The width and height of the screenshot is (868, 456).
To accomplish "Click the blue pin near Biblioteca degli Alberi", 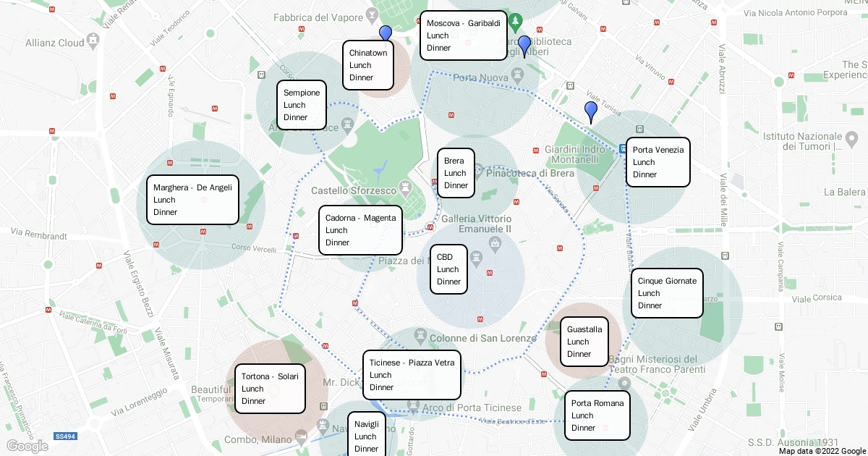I will tap(524, 43).
